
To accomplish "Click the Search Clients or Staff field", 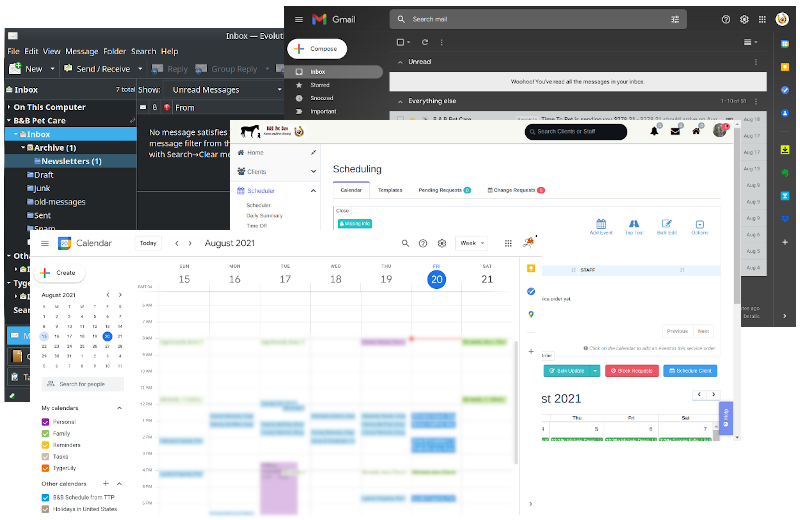I will tap(576, 132).
